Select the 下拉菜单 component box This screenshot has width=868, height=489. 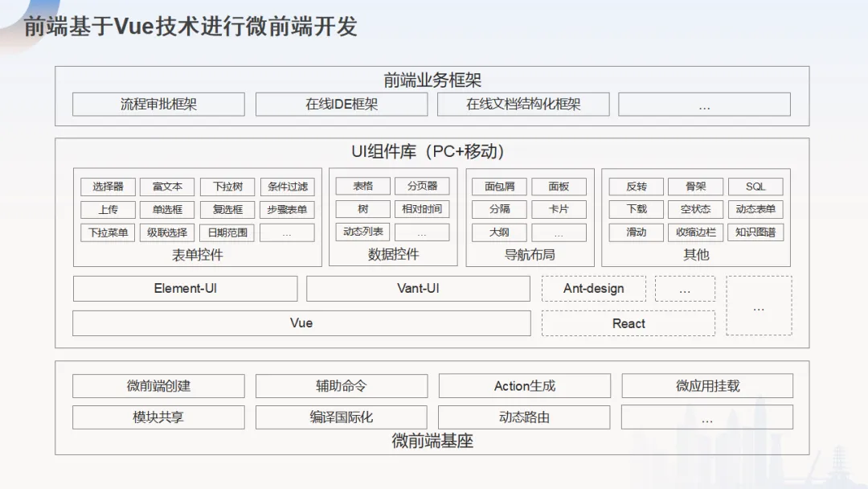pyautogui.click(x=108, y=232)
